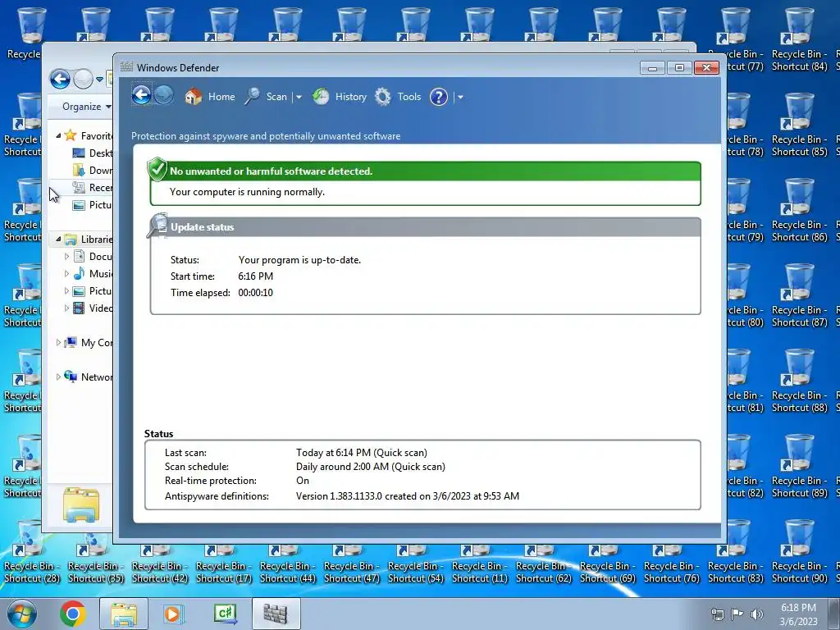
Task: Select Recycle Bin - Shortcut (89) desktop icon
Action: (x=799, y=466)
